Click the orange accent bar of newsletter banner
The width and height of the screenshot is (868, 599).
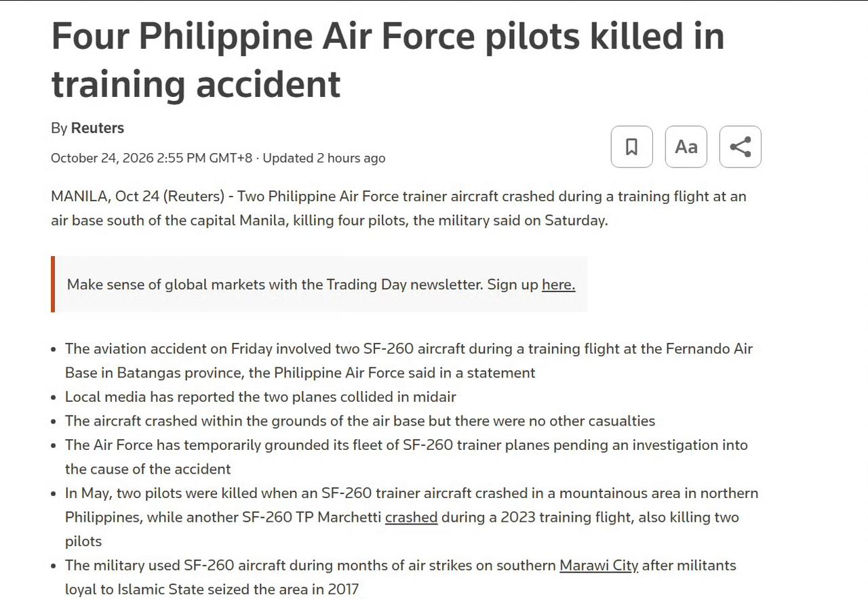pyautogui.click(x=53, y=285)
